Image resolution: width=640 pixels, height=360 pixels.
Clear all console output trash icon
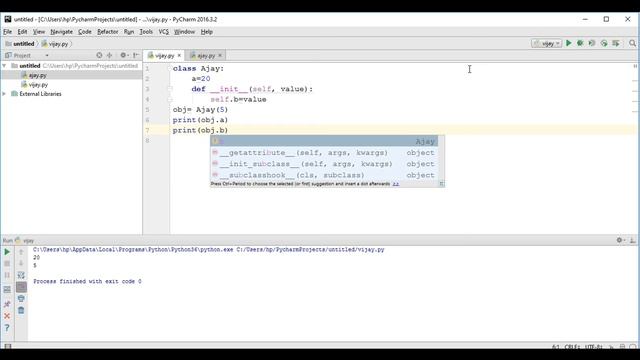click(x=21, y=311)
